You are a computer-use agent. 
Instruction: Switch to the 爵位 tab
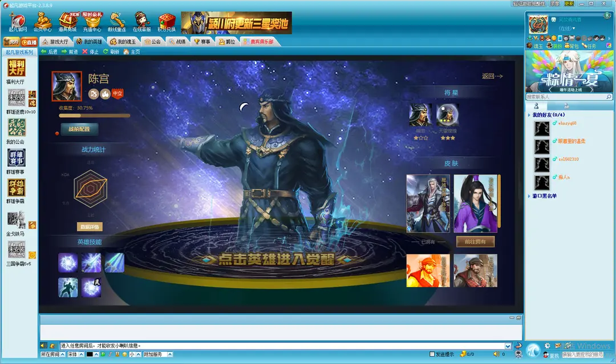tap(227, 42)
